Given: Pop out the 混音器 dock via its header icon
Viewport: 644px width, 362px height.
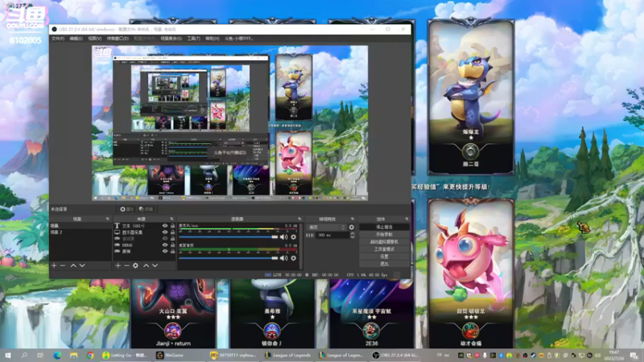Looking at the screenshot, I should coord(299,219).
